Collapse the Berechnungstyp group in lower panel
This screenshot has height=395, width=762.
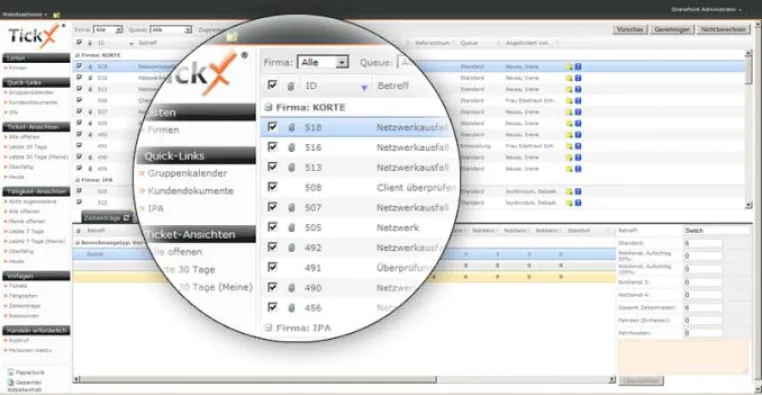(x=77, y=242)
